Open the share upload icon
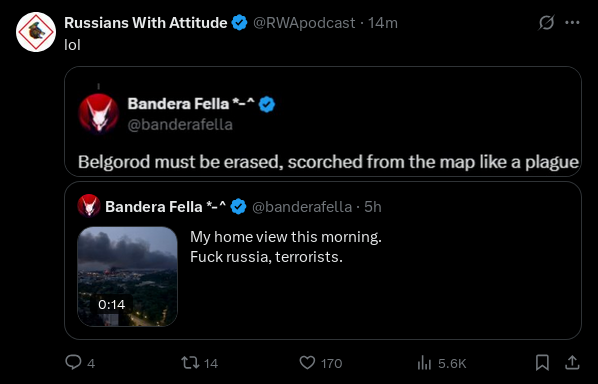 572,362
